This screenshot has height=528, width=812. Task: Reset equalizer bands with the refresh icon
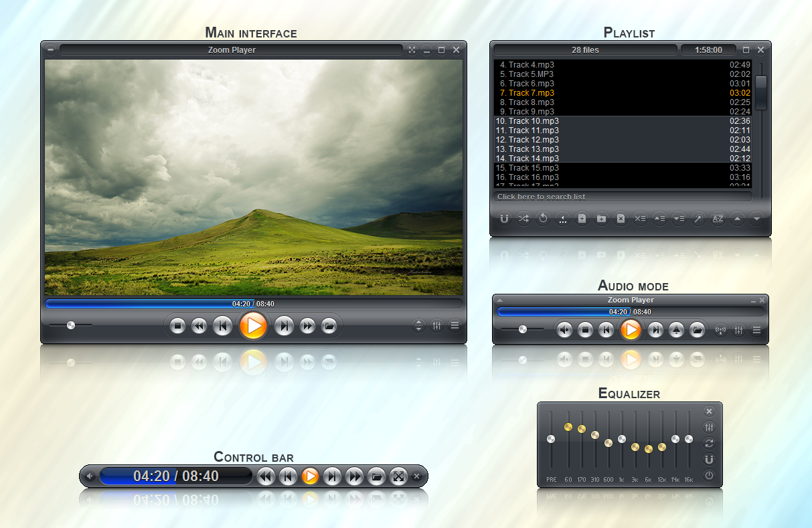pos(709,443)
